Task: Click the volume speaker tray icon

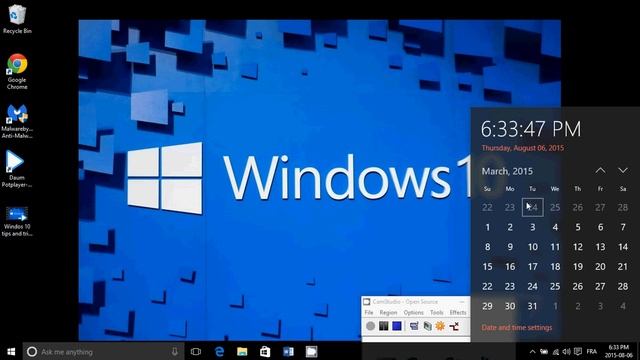Action: 567,351
